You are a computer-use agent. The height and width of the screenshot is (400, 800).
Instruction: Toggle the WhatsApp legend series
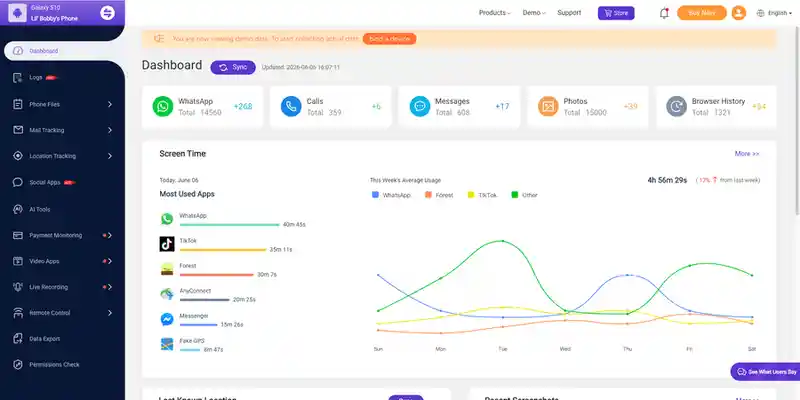tap(391, 195)
